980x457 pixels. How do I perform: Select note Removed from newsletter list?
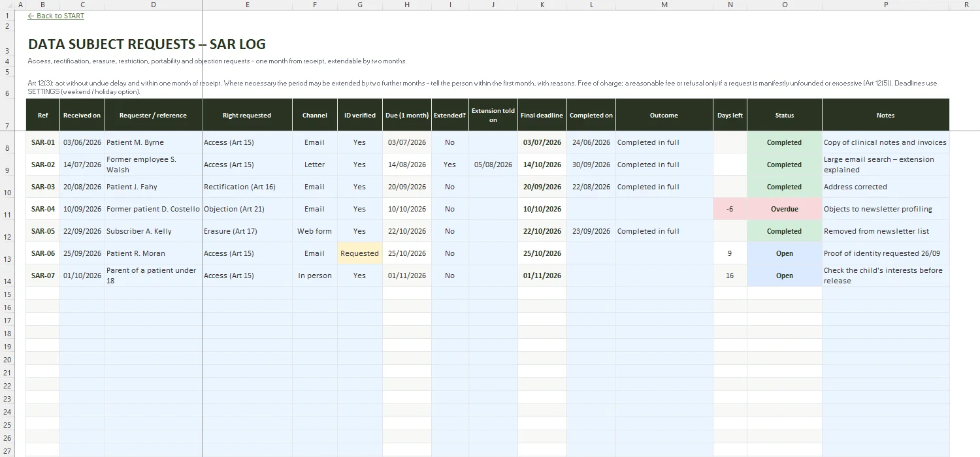tap(885, 231)
